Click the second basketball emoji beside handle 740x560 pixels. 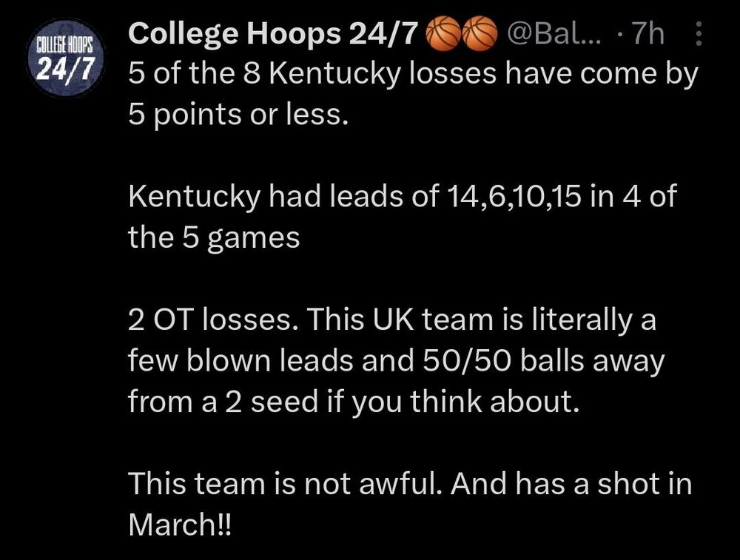tap(480, 33)
